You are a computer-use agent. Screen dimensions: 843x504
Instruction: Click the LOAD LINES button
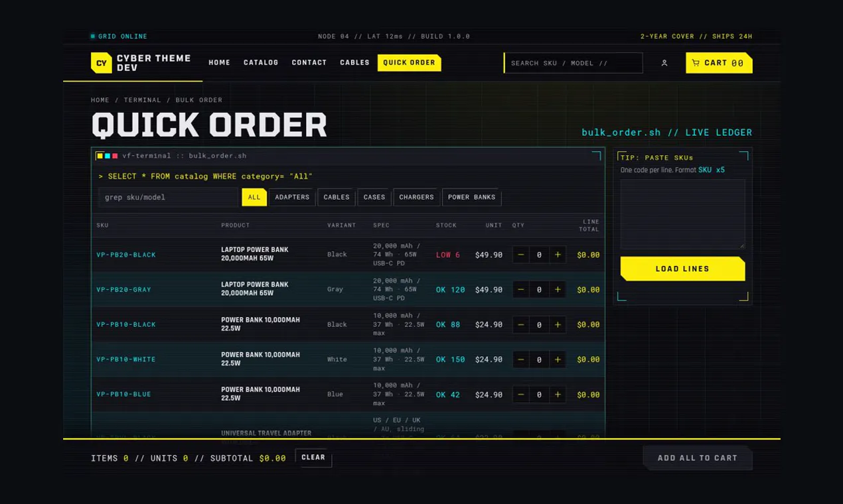click(x=682, y=269)
